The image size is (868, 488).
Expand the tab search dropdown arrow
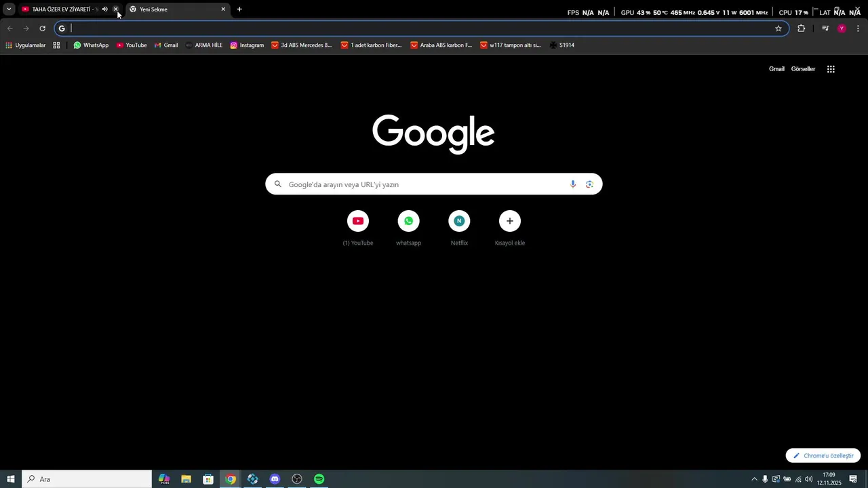tap(9, 9)
